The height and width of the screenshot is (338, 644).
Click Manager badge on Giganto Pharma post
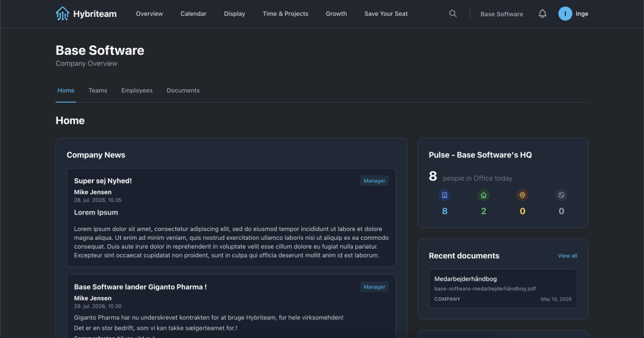(x=374, y=287)
